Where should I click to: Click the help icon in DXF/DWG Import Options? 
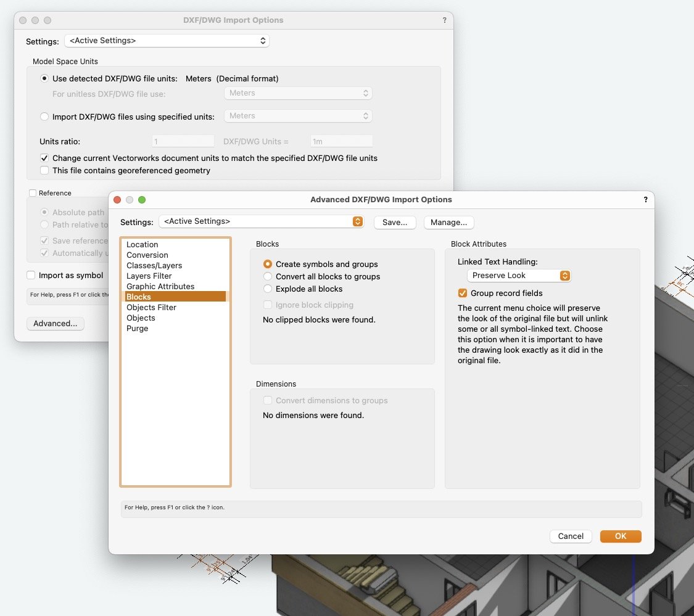[444, 20]
